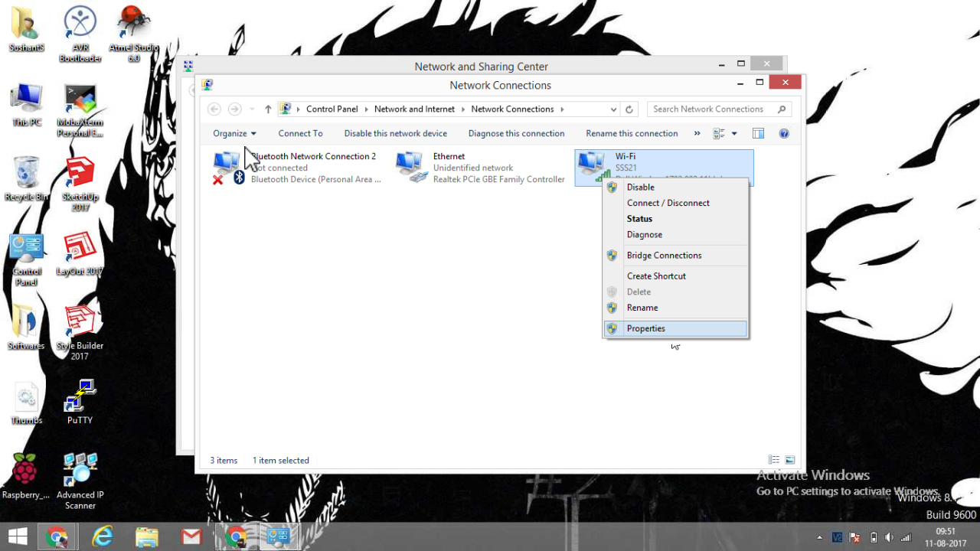Screen dimensions: 980x551
Task: Expand Organize dropdown menu
Action: click(x=234, y=133)
